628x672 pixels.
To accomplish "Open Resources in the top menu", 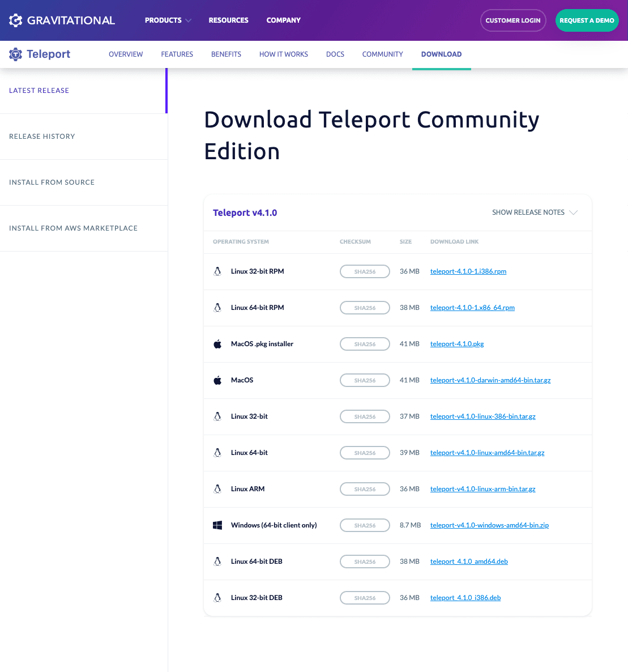I will pyautogui.click(x=228, y=20).
